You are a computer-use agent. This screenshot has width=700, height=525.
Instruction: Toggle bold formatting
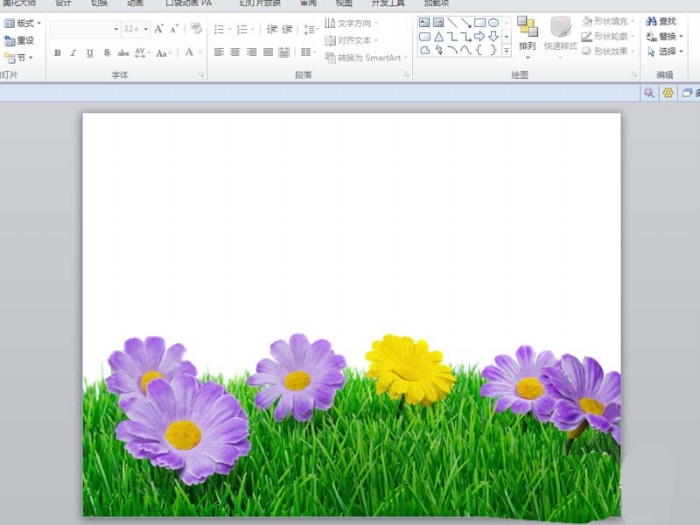click(57, 53)
